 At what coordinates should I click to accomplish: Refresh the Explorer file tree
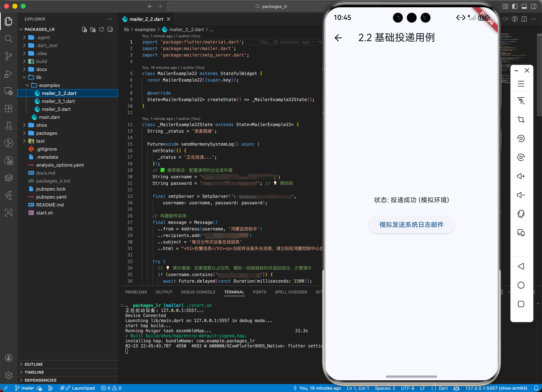101,29
